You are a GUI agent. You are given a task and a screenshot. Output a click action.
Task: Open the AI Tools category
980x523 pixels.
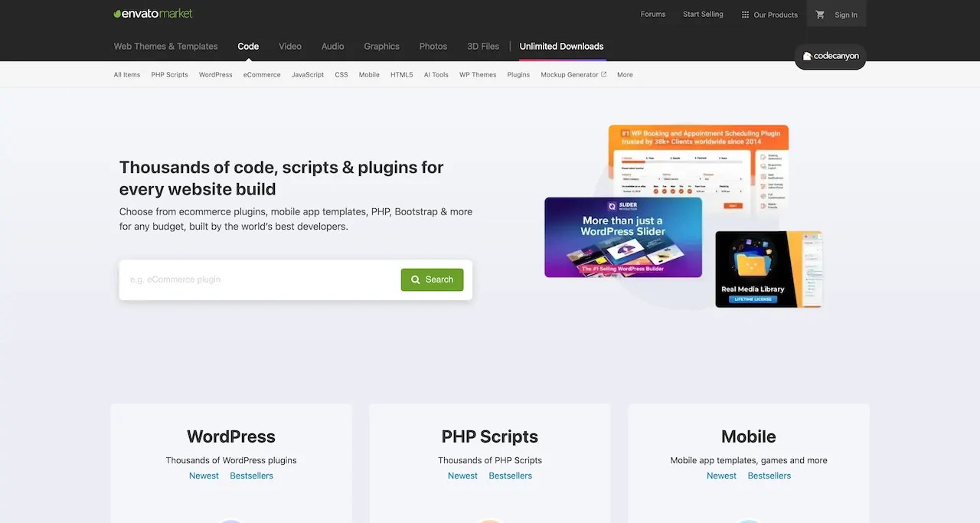click(436, 74)
